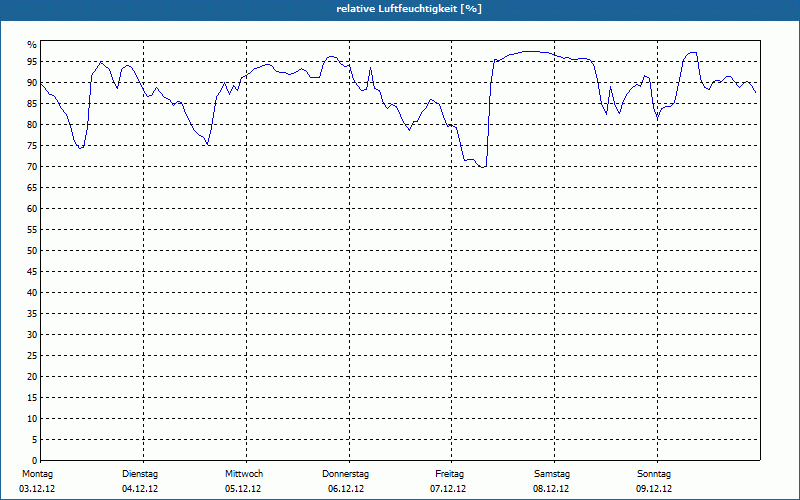Click the '05.12.12' date label
The height and width of the screenshot is (500, 800).
coord(243,489)
